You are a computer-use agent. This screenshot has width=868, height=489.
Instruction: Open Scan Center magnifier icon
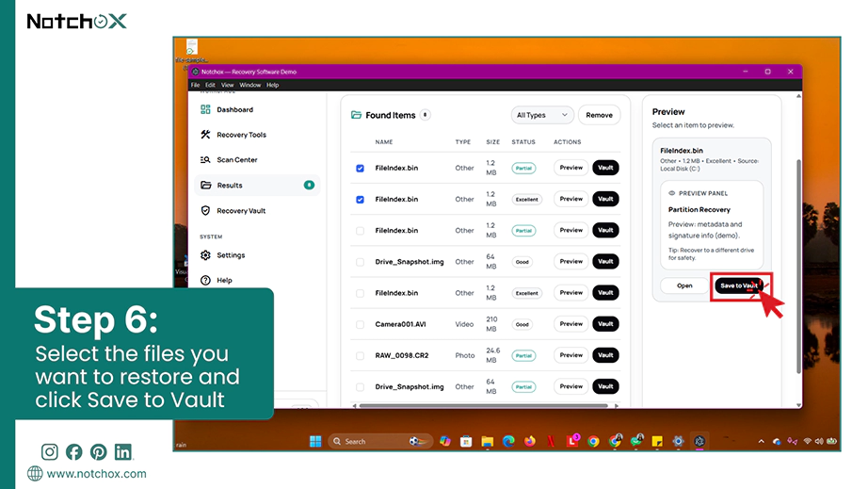tap(205, 159)
